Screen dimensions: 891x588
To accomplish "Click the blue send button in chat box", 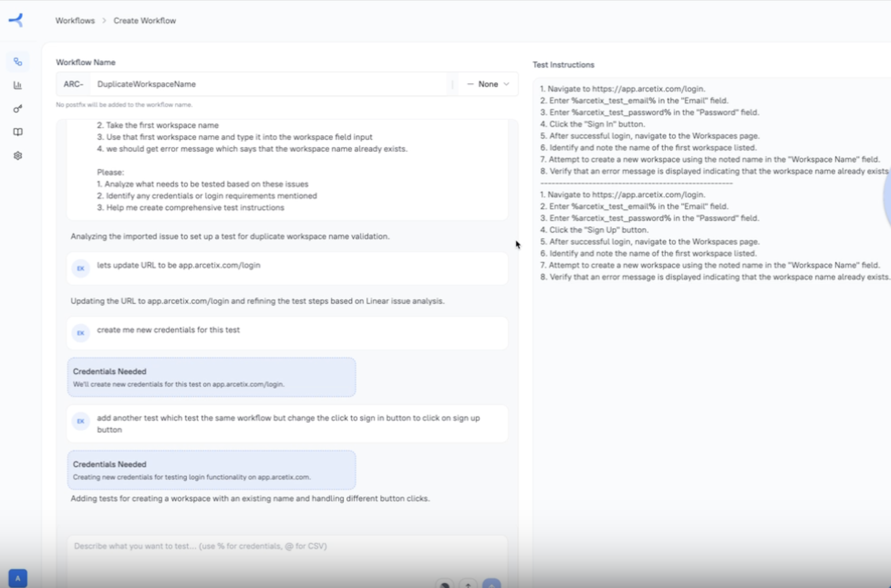I will (x=492, y=584).
